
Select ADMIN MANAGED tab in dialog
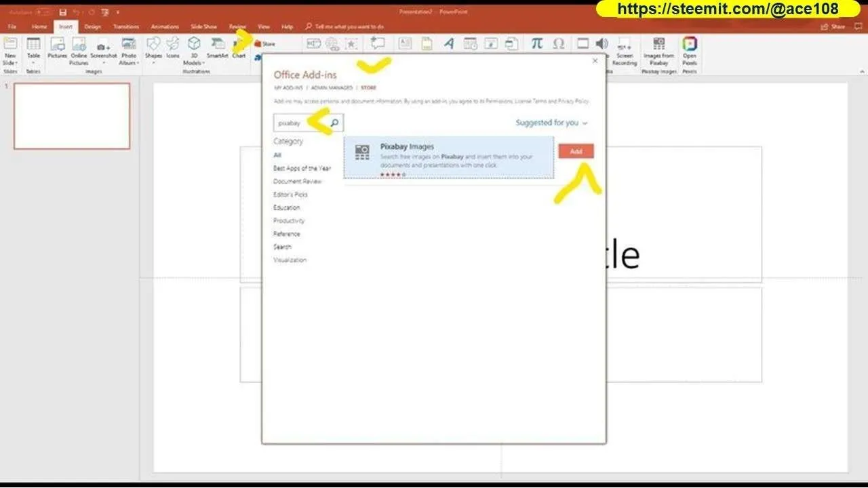(x=332, y=88)
